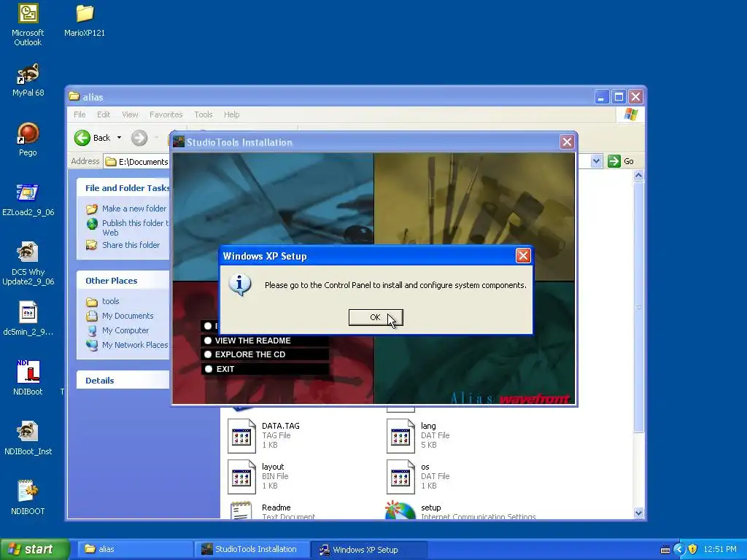Open NDIBoot_Inst desktop icon
Image resolution: width=747 pixels, height=560 pixels.
[x=28, y=438]
